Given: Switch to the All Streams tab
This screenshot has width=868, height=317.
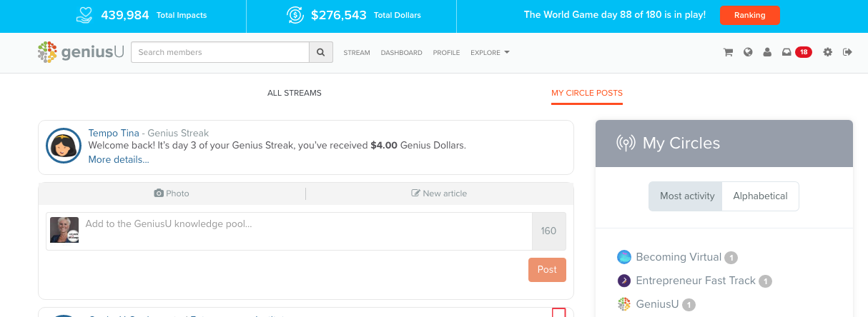Looking at the screenshot, I should point(295,93).
